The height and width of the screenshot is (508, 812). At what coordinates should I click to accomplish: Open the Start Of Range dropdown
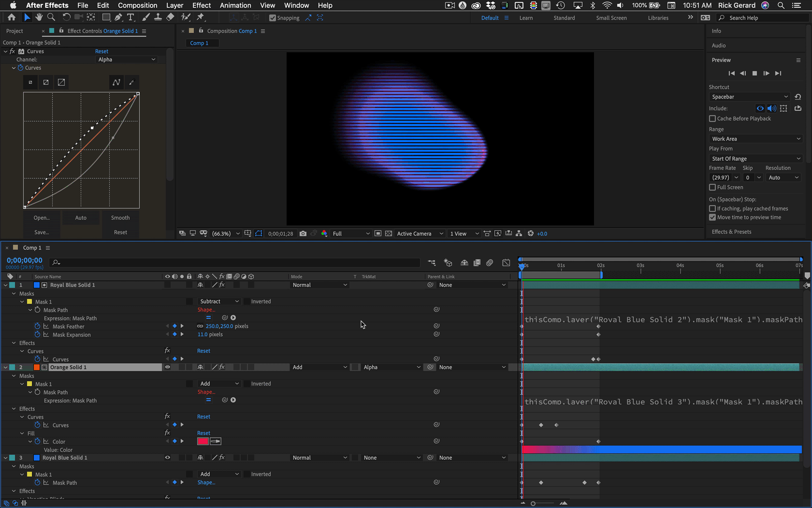coord(756,159)
